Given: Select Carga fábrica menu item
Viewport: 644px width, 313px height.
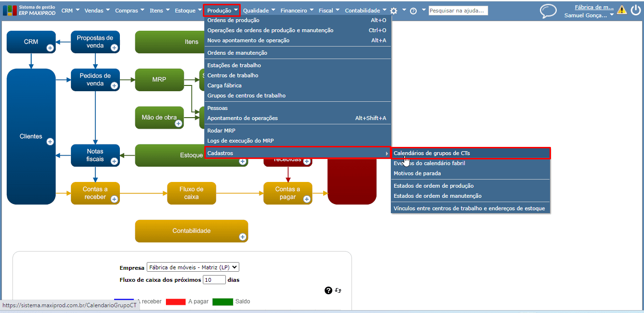Looking at the screenshot, I should coord(298,85).
